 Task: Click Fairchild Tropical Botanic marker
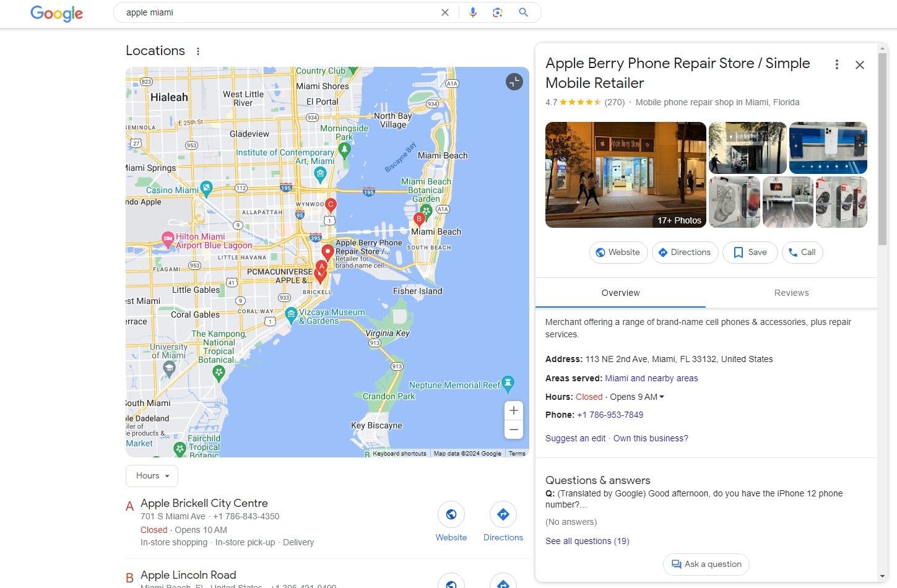pos(180,449)
